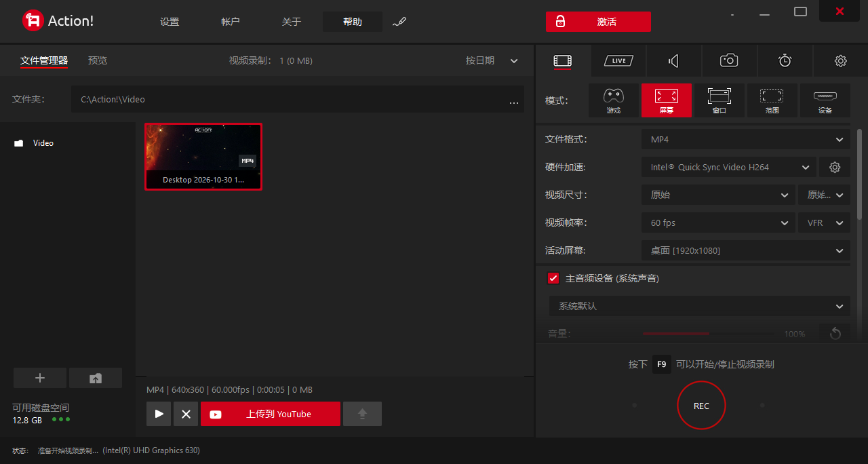868x464 pixels.
Task: Open the Intel Quick Sync Video H264 dropdown
Action: tap(729, 167)
